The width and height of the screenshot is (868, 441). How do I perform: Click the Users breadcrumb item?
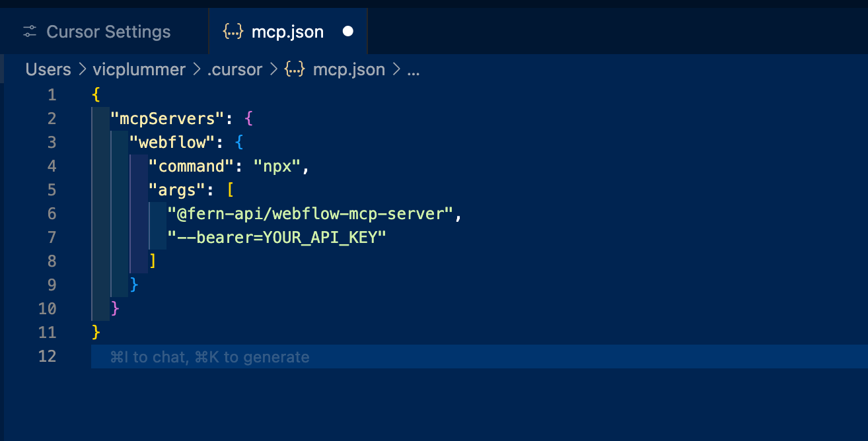click(x=48, y=69)
